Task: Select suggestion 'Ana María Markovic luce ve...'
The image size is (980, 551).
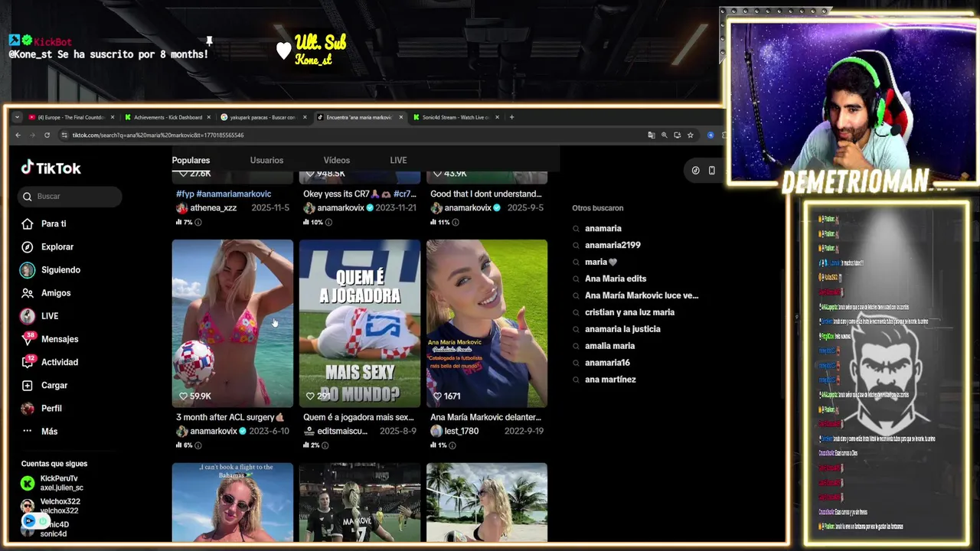Action: click(642, 295)
